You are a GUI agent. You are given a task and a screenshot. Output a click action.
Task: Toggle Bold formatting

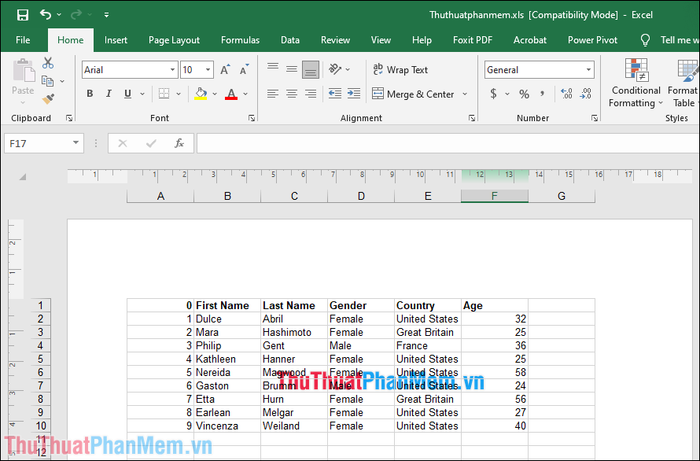point(90,94)
